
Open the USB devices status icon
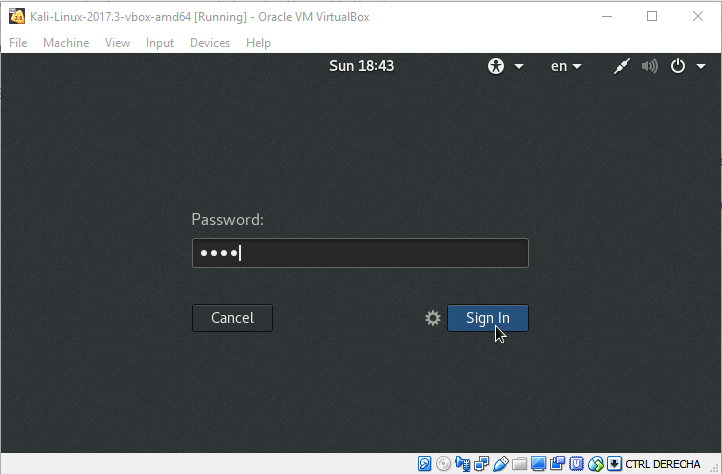[x=501, y=464]
